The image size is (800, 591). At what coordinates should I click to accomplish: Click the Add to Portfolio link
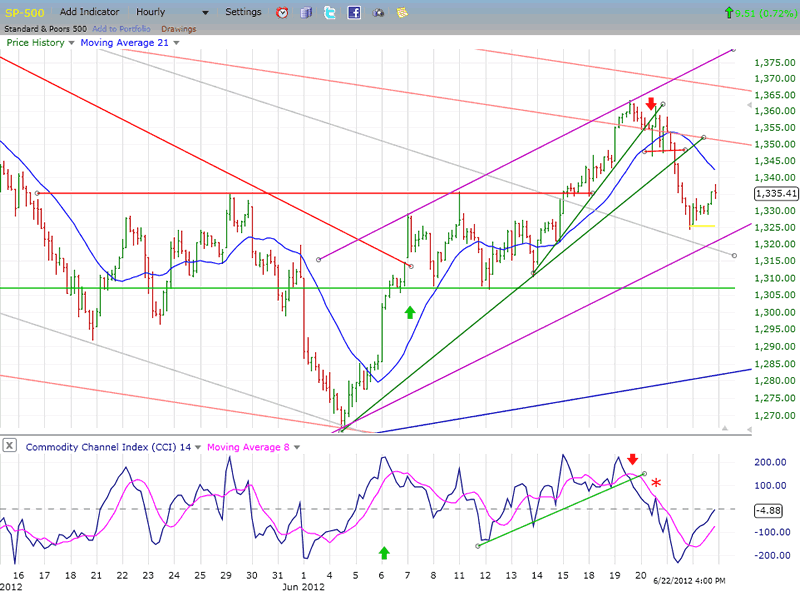click(120, 28)
